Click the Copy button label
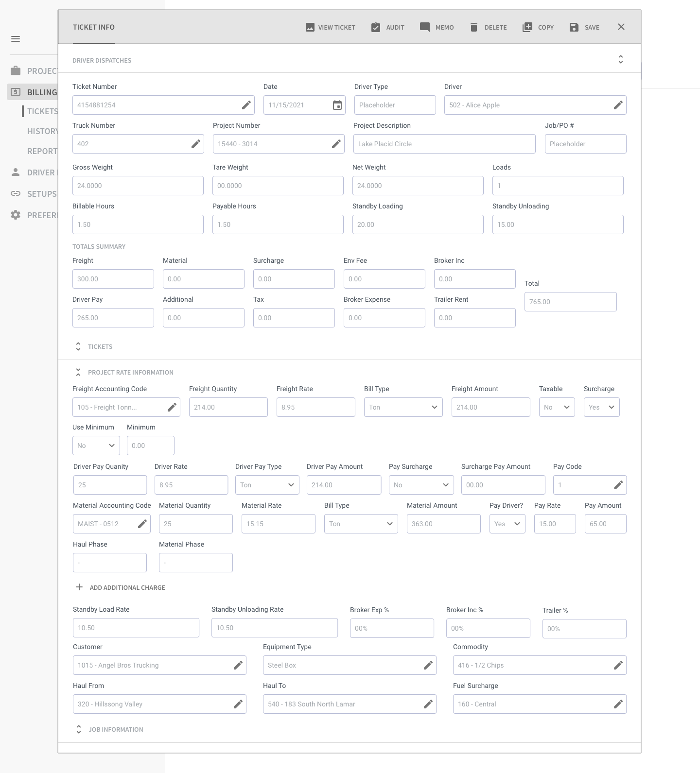700x773 pixels. click(546, 28)
